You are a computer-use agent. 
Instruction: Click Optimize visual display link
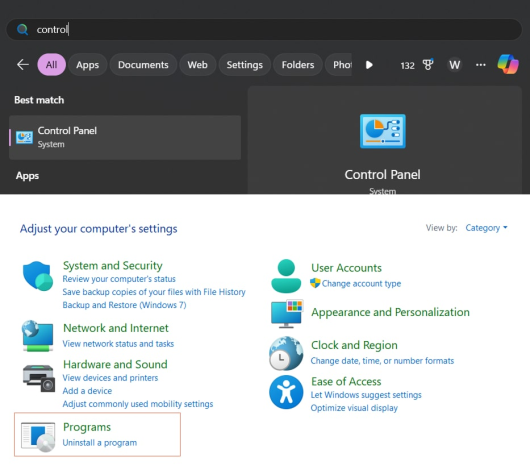354,408
